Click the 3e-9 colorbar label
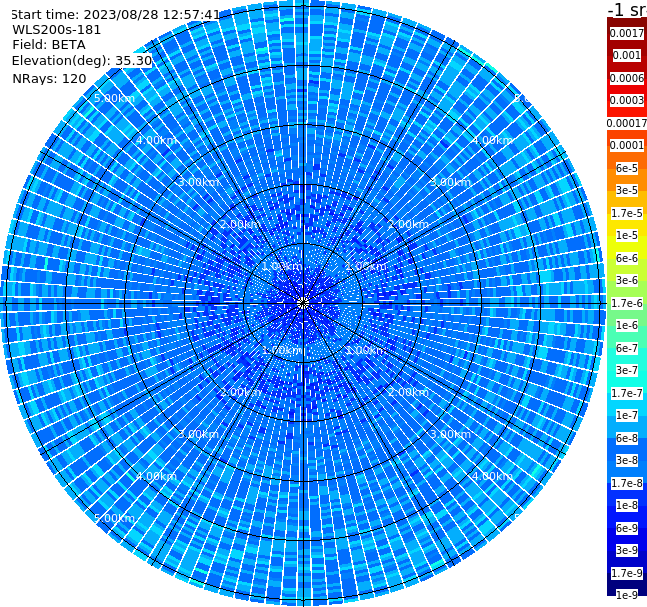 (x=627, y=550)
